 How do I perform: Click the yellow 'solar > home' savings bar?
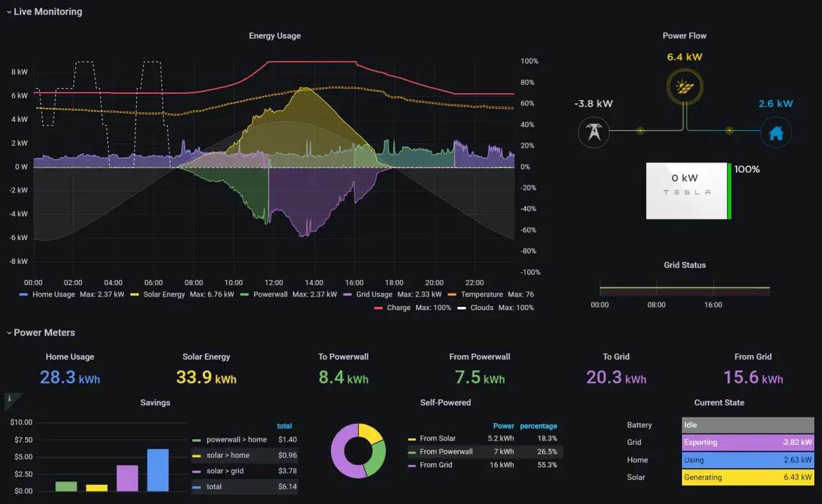pyautogui.click(x=96, y=488)
